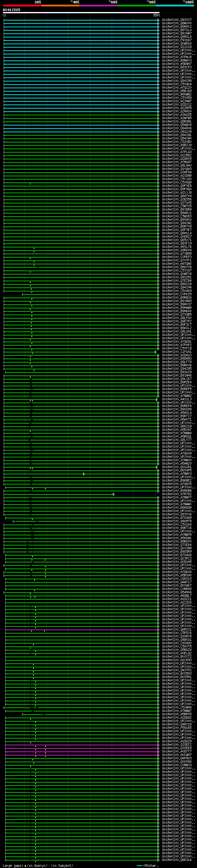The width and height of the screenshot is (197, 868).
Task: Select the UniRef100_Q37145 hit
Action: click(x=176, y=203)
